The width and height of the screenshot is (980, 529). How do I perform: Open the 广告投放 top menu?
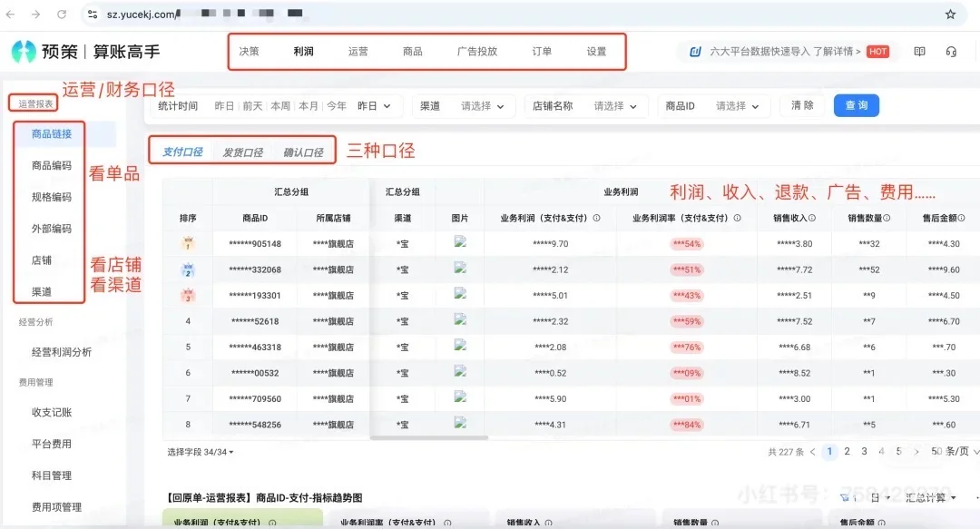click(x=477, y=52)
